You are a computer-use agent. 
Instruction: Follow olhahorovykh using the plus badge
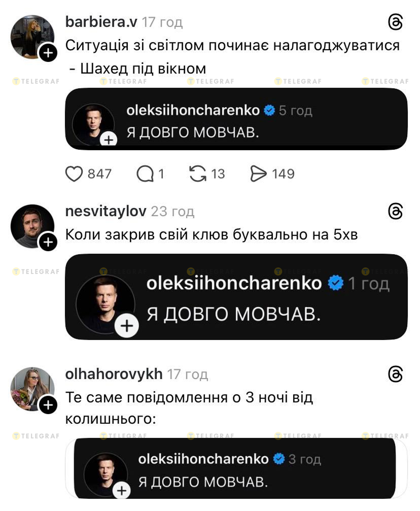tap(48, 405)
